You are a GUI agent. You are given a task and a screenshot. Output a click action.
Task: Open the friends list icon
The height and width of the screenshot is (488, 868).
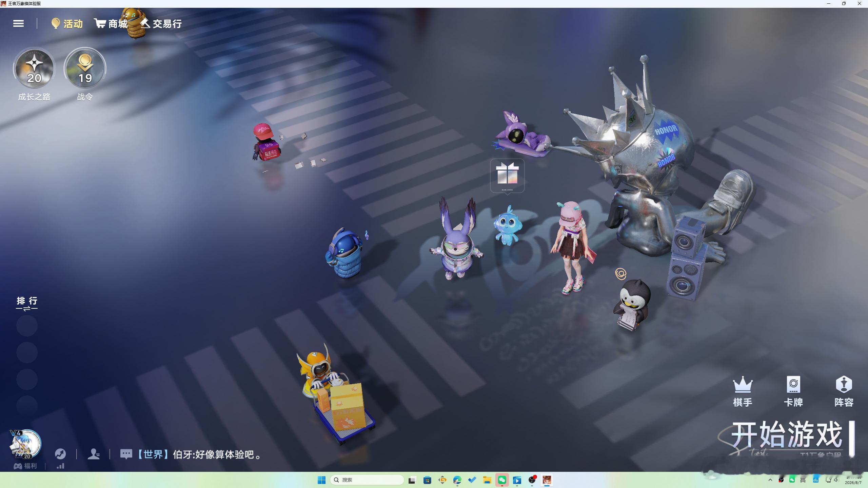tap(94, 454)
